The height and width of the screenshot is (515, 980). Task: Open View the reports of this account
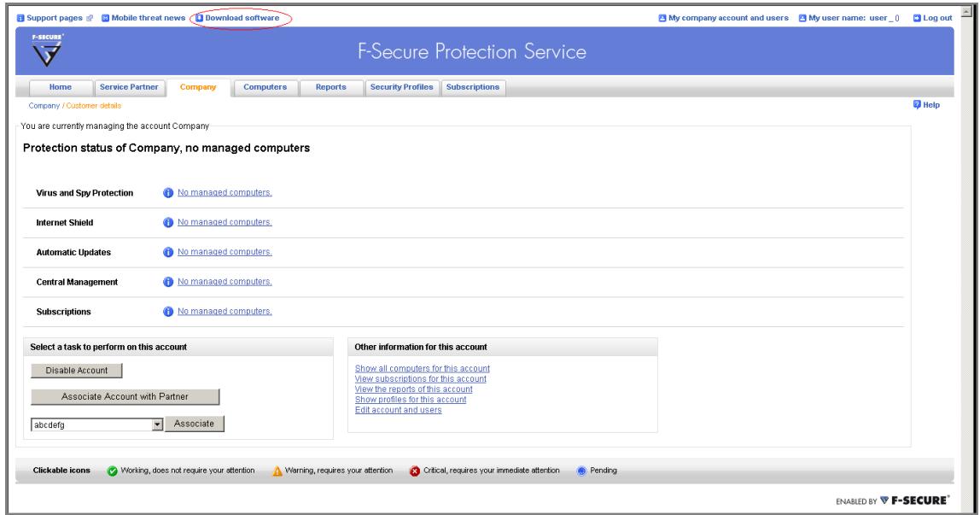pos(414,389)
